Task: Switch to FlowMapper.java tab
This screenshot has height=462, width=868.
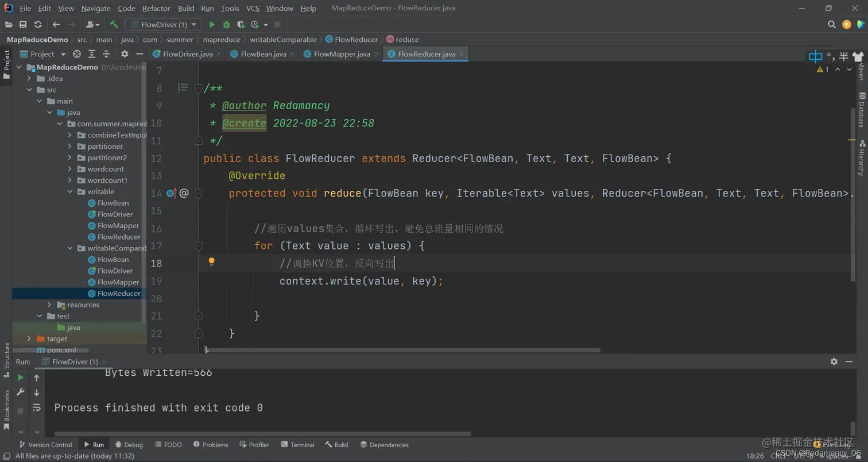Action: pyautogui.click(x=342, y=54)
